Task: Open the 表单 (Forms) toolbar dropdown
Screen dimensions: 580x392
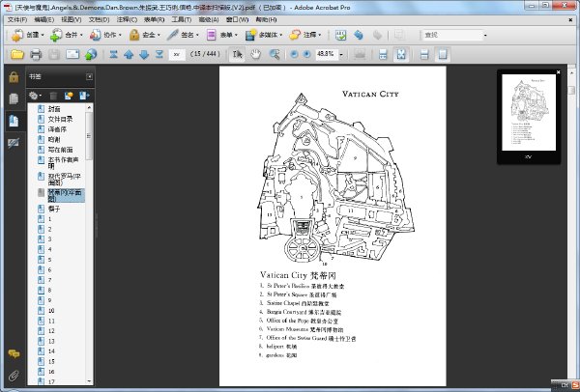Action: click(x=222, y=35)
